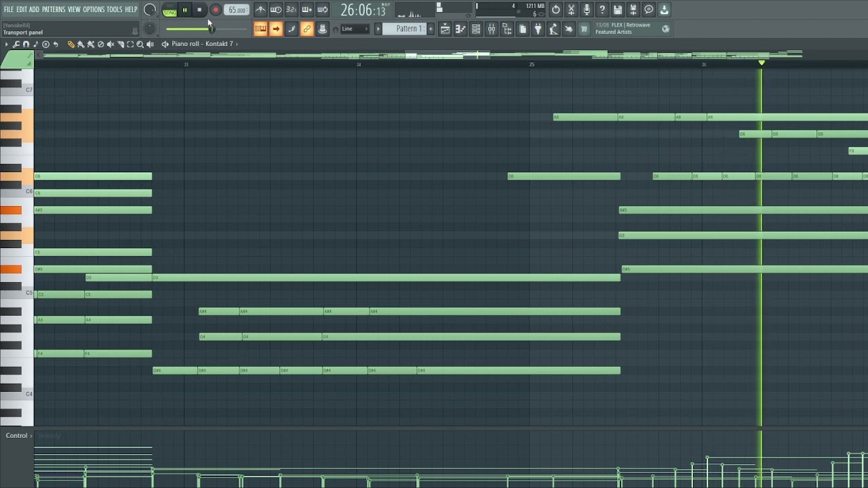Toggle typing keyboard to piano

[260, 28]
